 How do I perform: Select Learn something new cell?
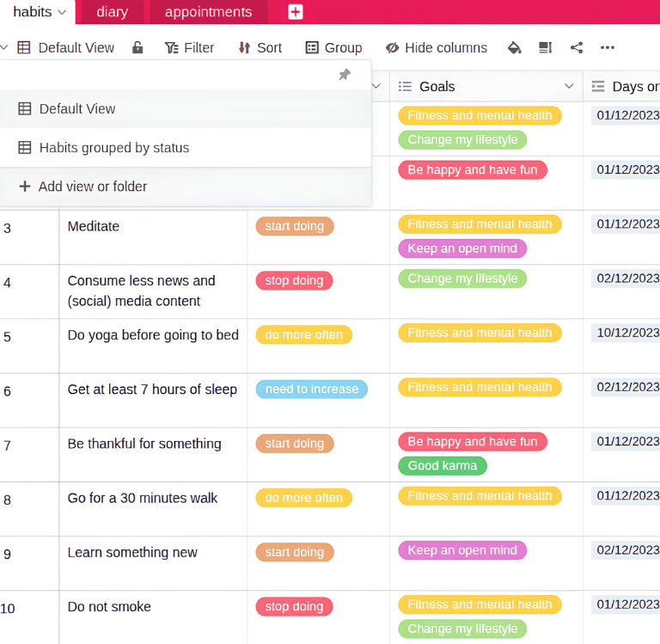click(x=153, y=563)
